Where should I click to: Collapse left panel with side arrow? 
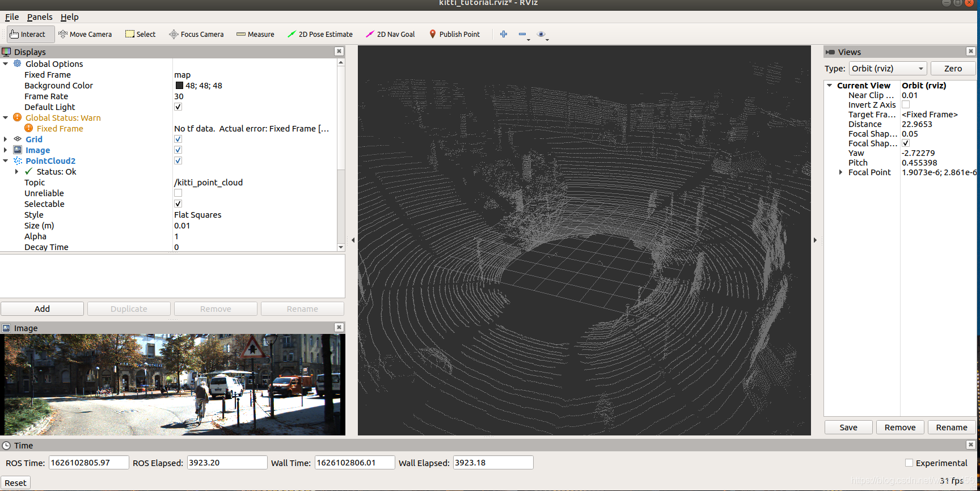353,240
